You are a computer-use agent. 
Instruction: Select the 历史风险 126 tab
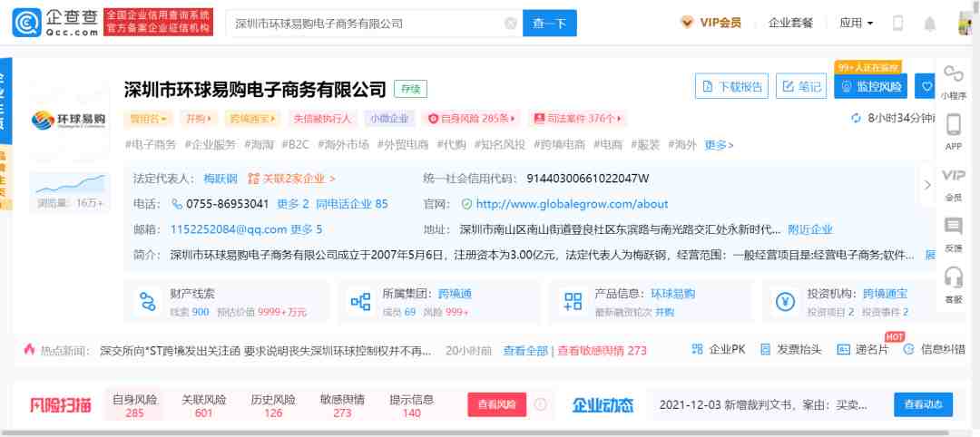(273, 405)
